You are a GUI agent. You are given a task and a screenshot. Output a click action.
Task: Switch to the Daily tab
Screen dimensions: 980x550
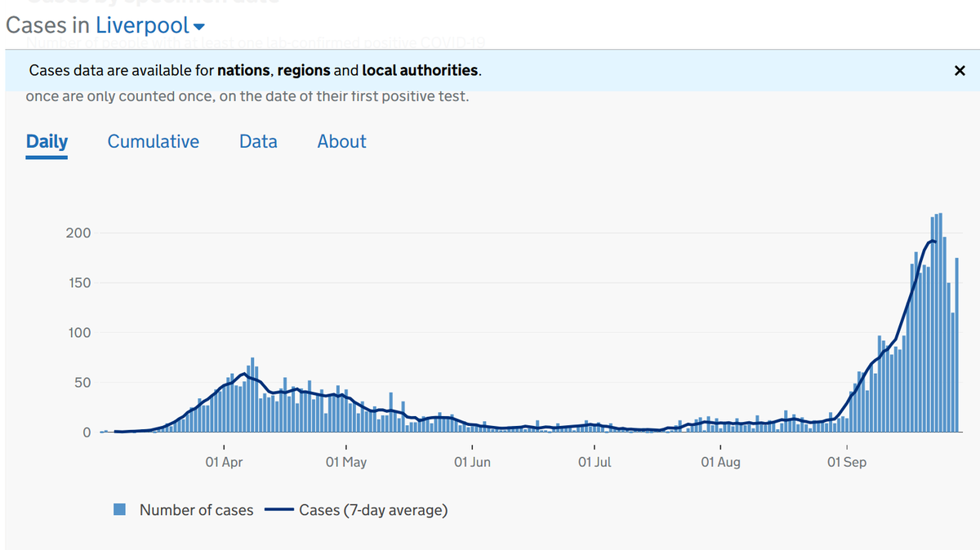coord(47,141)
